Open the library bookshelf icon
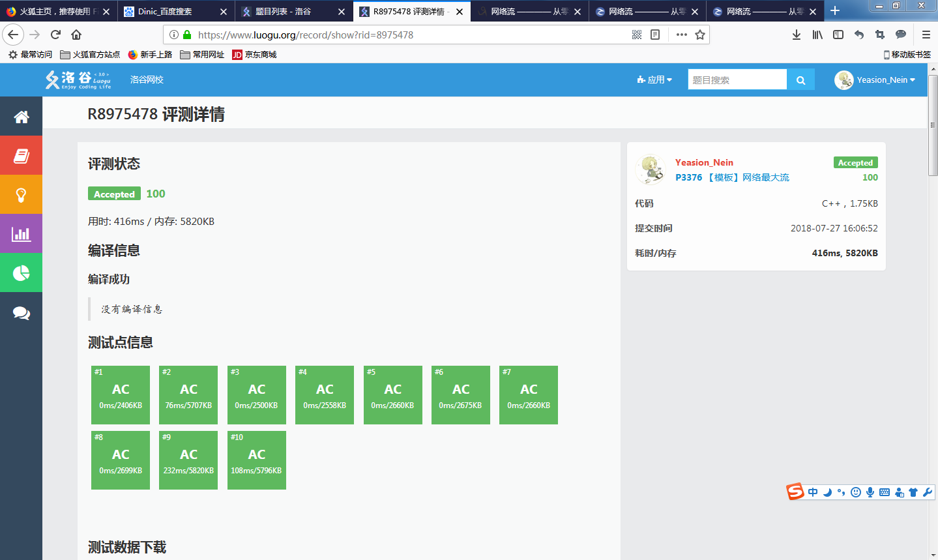This screenshot has width=938, height=560. tap(817, 35)
